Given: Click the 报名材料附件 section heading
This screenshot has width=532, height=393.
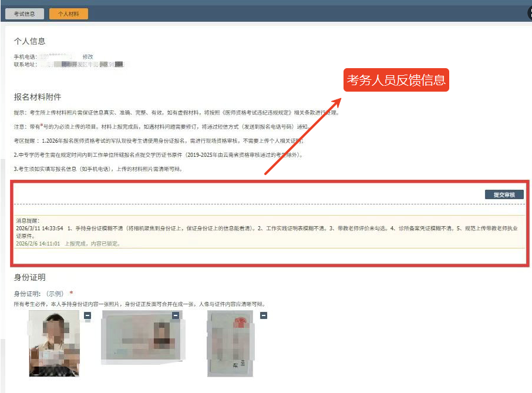Looking at the screenshot, I should pyautogui.click(x=38, y=97).
